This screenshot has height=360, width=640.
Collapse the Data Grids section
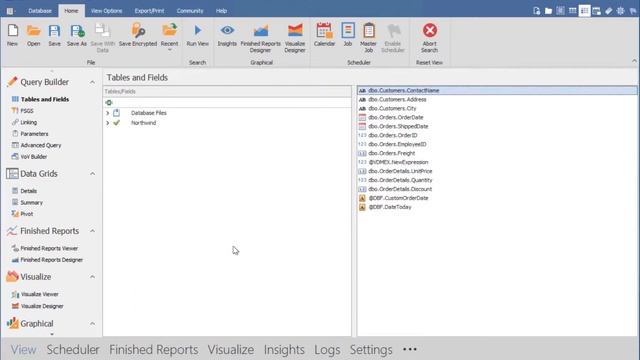click(x=93, y=174)
